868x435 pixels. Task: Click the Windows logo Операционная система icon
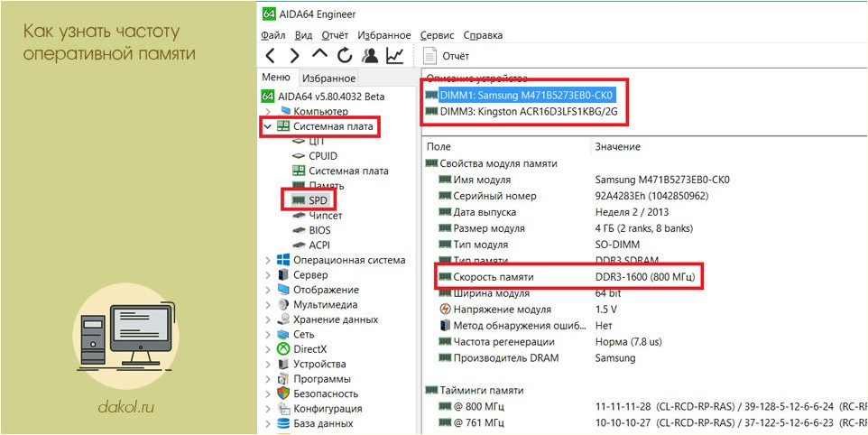pyautogui.click(x=283, y=260)
